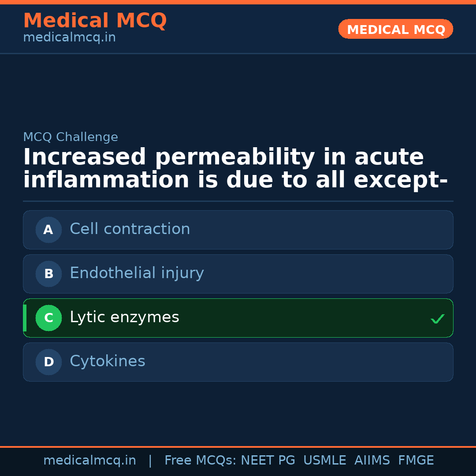This screenshot has height=476, width=476.
Task: Select the Cytokines answer text
Action: point(107,361)
